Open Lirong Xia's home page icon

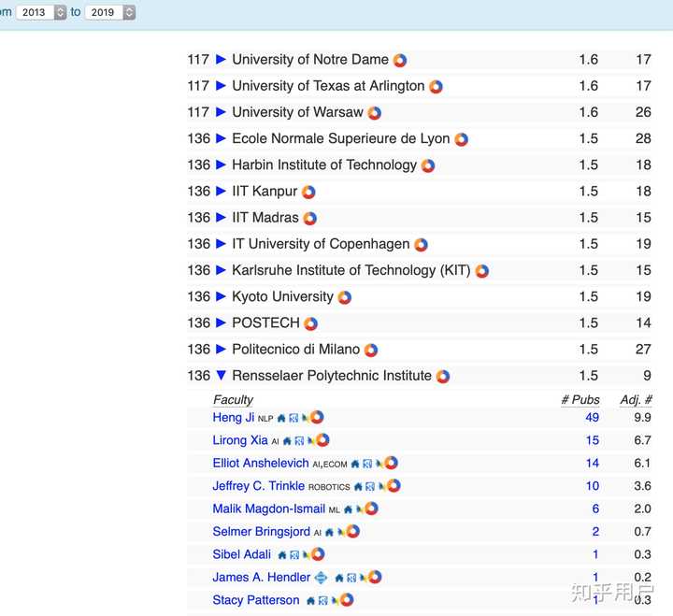pyautogui.click(x=287, y=441)
